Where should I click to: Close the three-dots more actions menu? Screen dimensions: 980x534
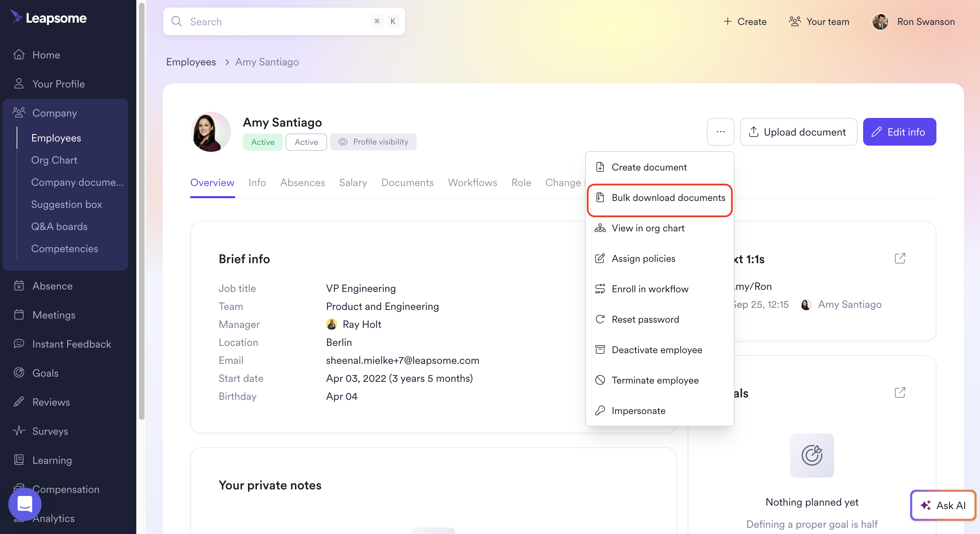(720, 132)
